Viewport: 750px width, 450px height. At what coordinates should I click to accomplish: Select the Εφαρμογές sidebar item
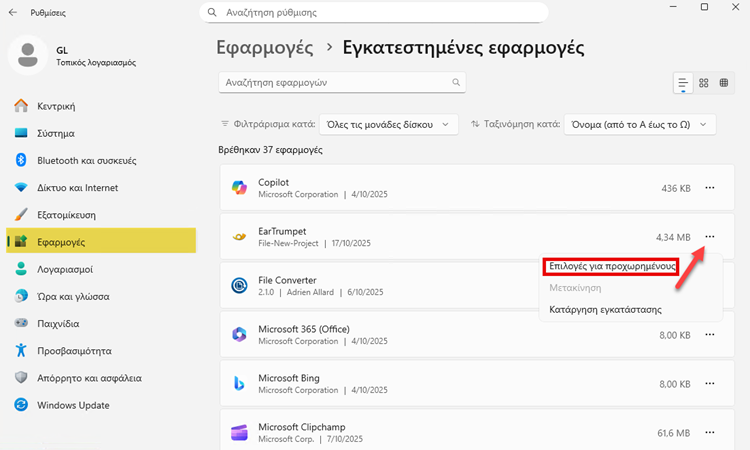(x=101, y=241)
